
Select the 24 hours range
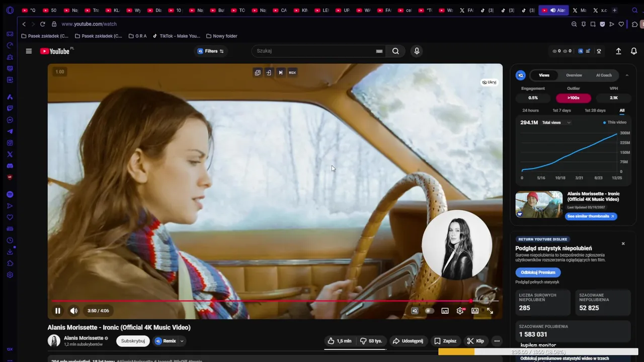(x=530, y=110)
